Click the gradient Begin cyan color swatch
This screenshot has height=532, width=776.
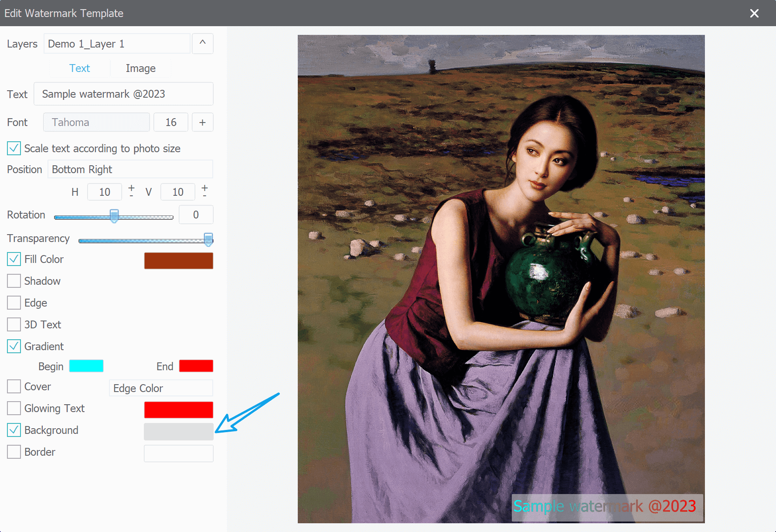(86, 366)
